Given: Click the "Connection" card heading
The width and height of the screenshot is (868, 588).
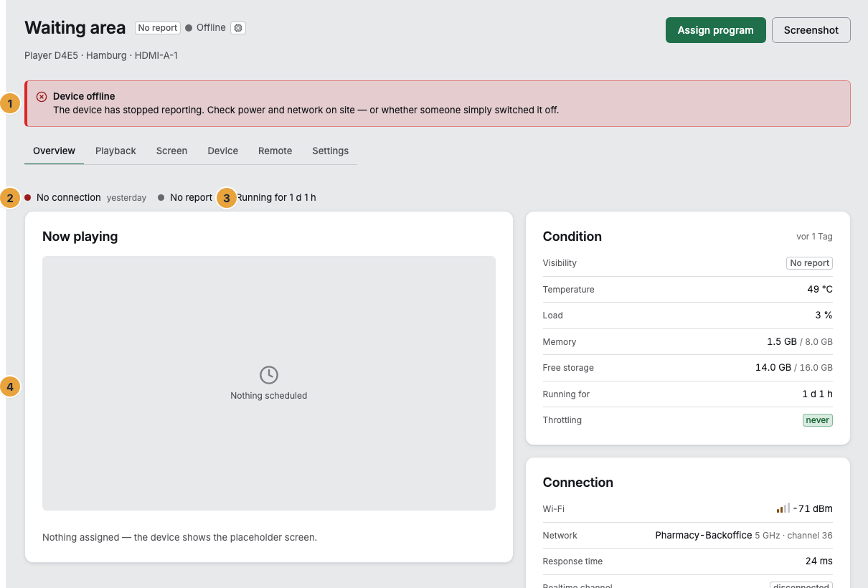Looking at the screenshot, I should click(x=578, y=483).
